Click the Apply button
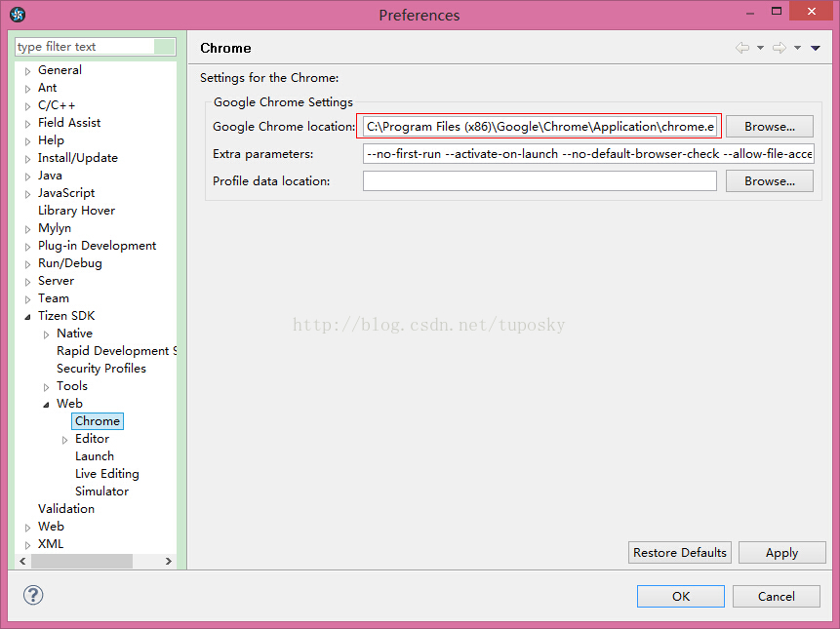 (x=781, y=553)
